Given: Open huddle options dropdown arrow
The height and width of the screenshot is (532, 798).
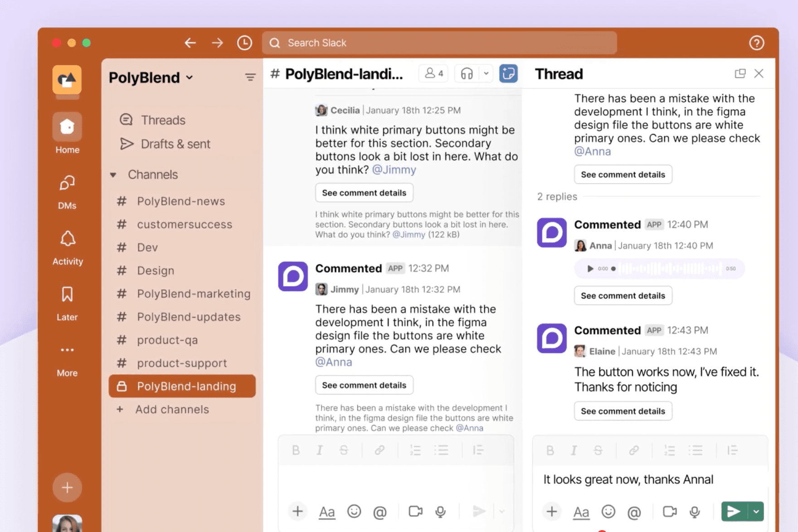Looking at the screenshot, I should (486, 73).
